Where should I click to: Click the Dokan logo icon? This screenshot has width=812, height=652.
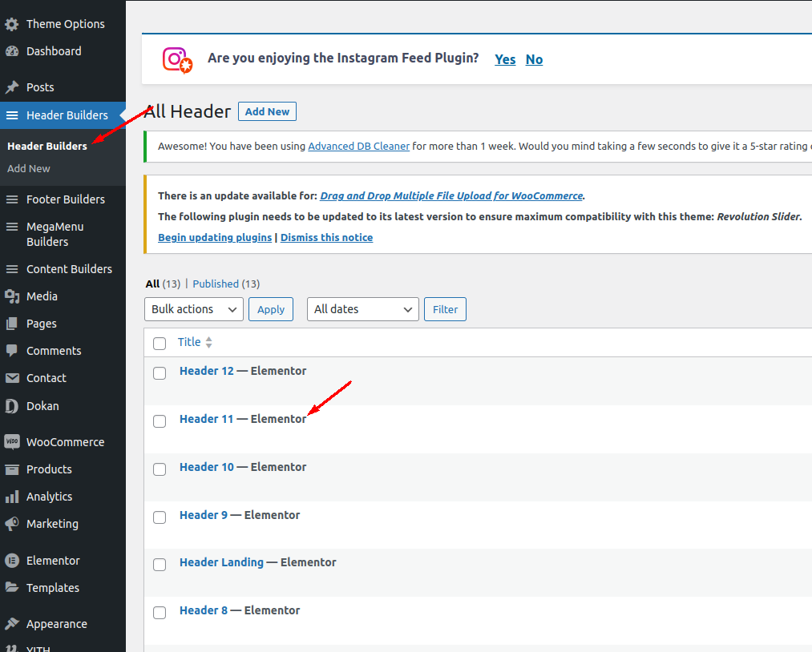[12, 406]
